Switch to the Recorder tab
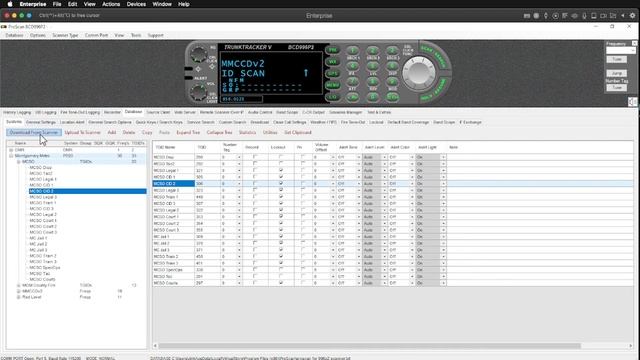640x360 pixels. (x=112, y=112)
